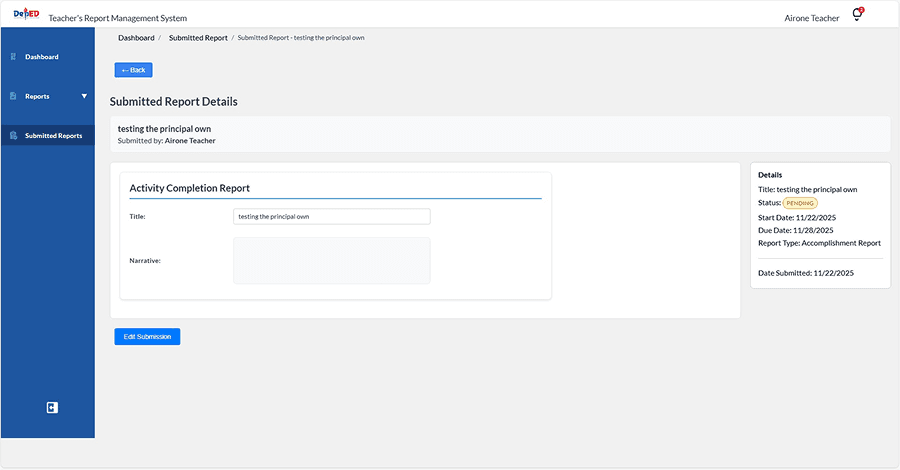Click the logout icon at sidebar bottom
Screen dimensions: 900x470
click(52, 407)
